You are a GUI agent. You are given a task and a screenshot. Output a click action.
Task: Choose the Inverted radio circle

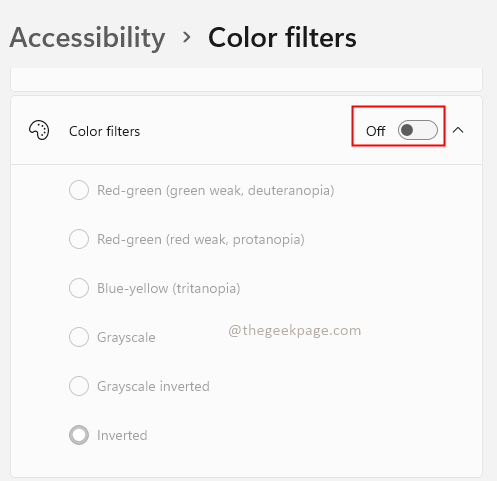79,435
